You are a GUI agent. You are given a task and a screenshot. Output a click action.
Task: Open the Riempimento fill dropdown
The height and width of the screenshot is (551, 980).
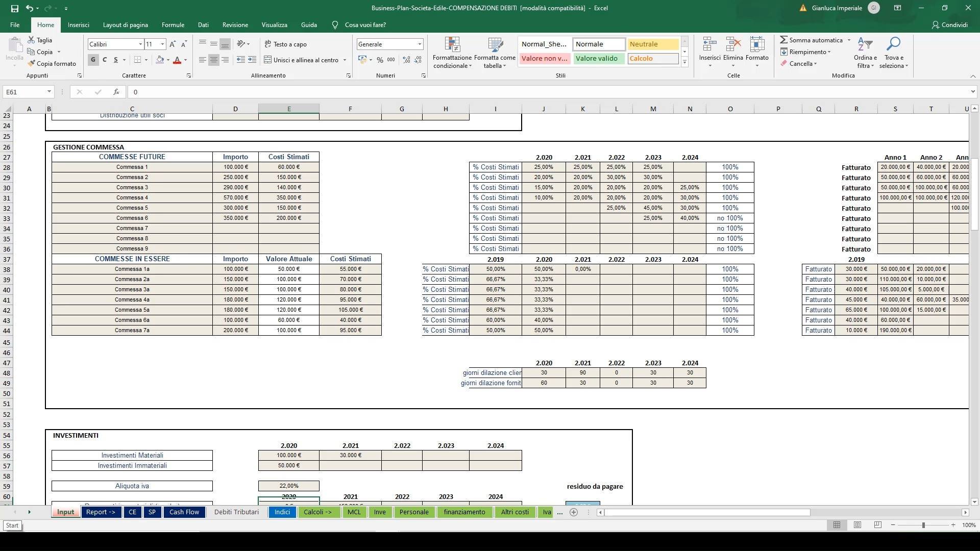[x=805, y=52]
